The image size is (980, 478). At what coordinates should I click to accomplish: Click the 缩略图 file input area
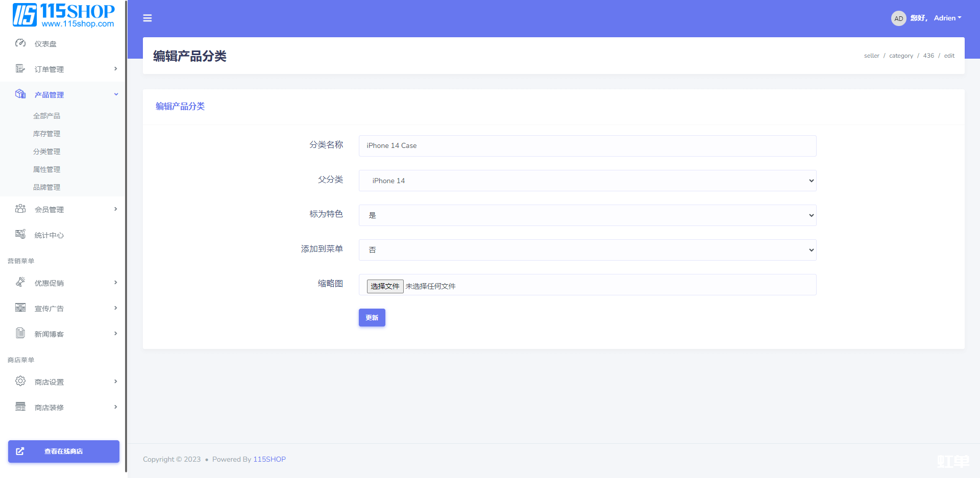587,285
